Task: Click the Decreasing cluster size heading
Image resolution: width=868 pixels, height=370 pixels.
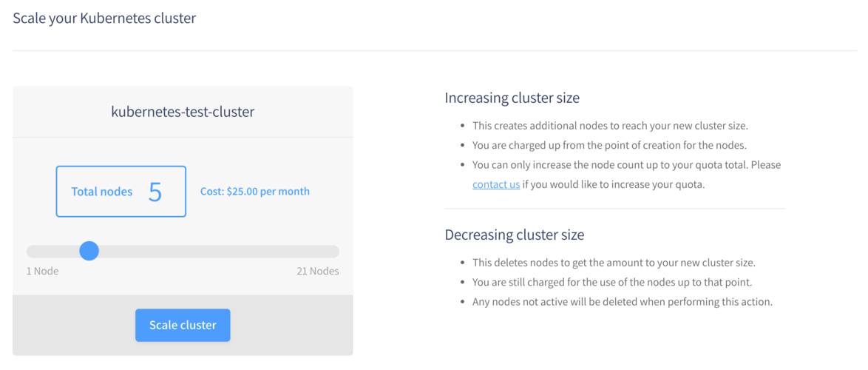Action: pyautogui.click(x=515, y=235)
